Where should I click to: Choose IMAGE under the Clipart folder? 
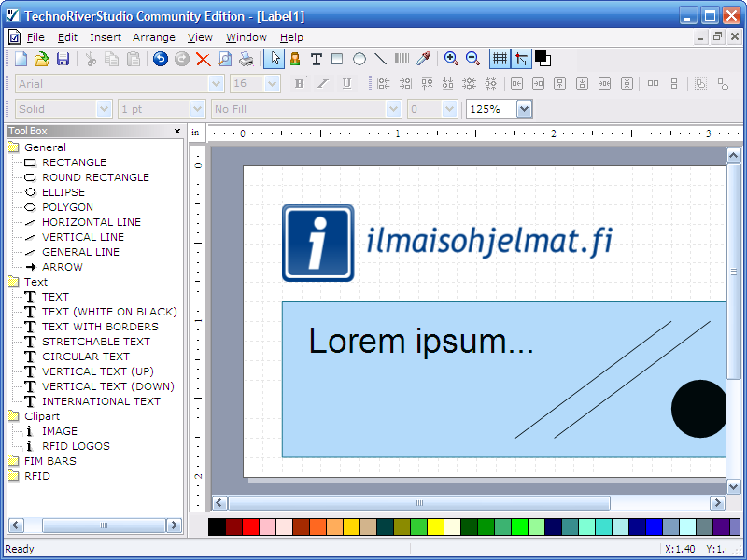[x=60, y=431]
